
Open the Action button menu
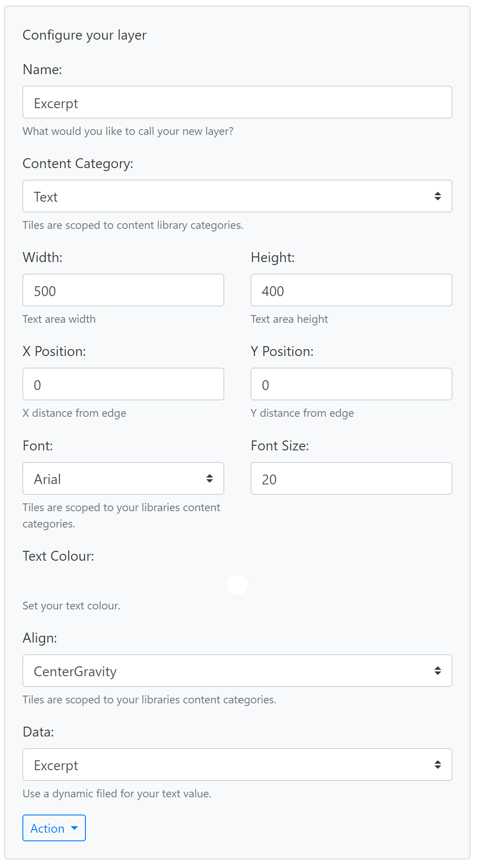pyautogui.click(x=54, y=828)
